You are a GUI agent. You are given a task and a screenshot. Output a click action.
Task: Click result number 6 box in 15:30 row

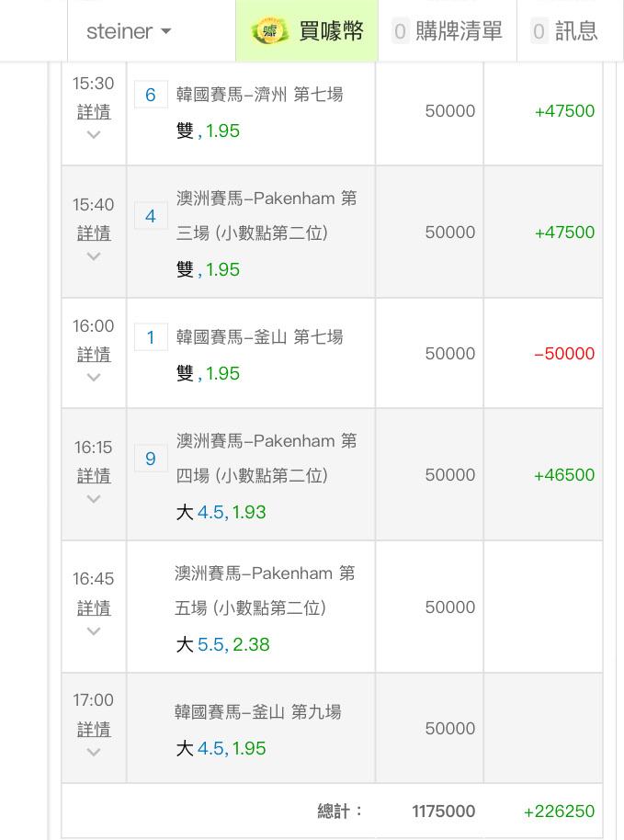pos(151,95)
